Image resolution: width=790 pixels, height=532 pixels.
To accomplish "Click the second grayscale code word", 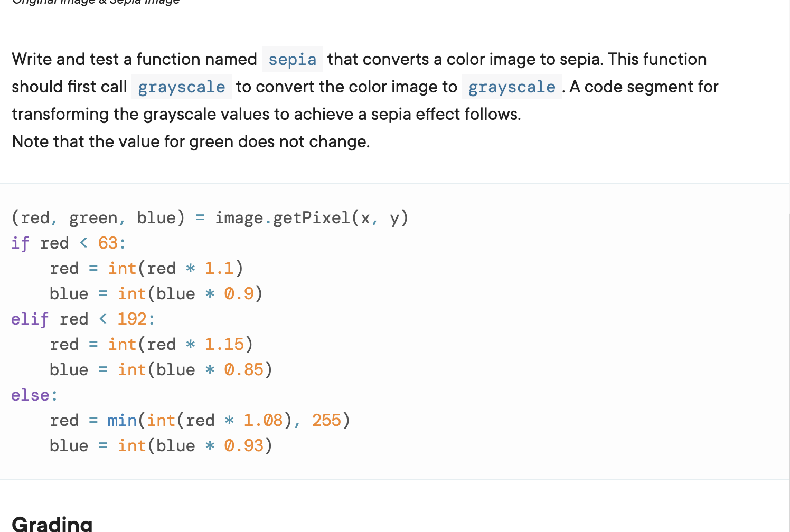I will coord(511,87).
